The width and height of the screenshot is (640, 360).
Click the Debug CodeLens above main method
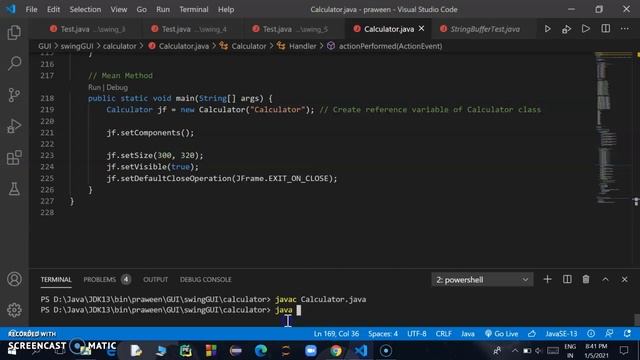click(117, 87)
